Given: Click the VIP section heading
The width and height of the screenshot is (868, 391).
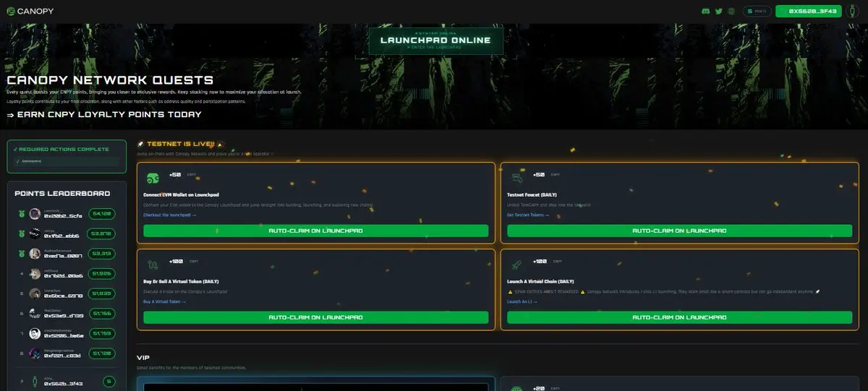Looking at the screenshot, I should coord(143,357).
